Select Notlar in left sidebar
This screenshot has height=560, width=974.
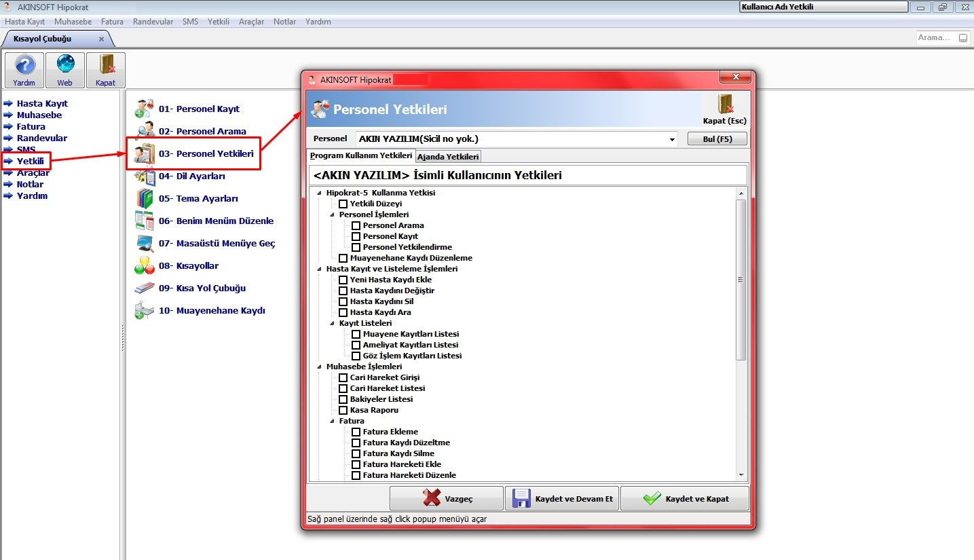[x=30, y=184]
